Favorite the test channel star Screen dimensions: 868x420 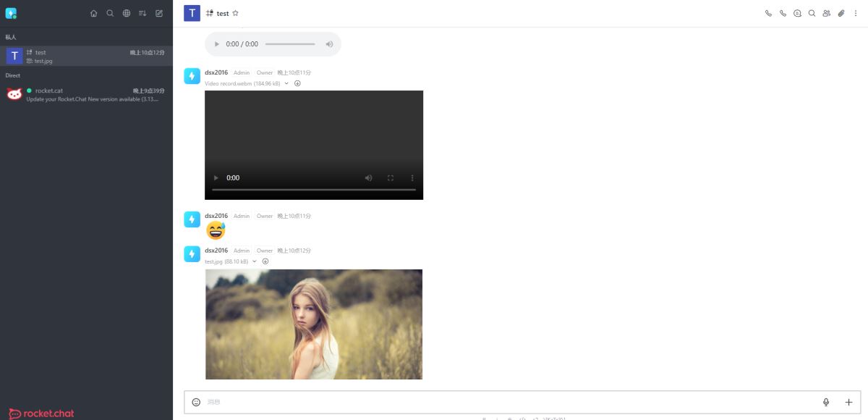click(x=235, y=13)
